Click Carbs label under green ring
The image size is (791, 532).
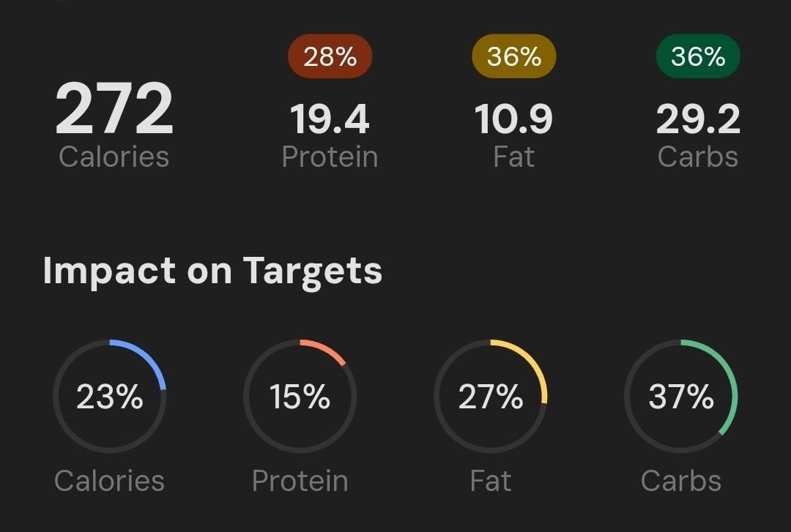click(x=681, y=481)
